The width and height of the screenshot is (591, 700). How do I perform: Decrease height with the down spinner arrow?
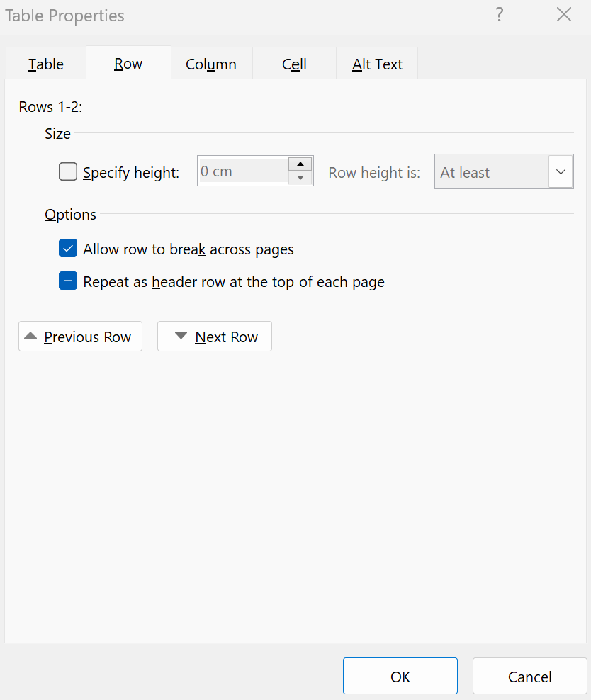pyautogui.click(x=300, y=179)
